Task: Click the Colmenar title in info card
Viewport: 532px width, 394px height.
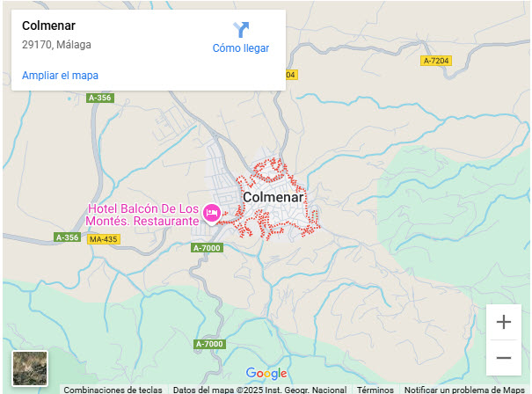Action: (49, 26)
